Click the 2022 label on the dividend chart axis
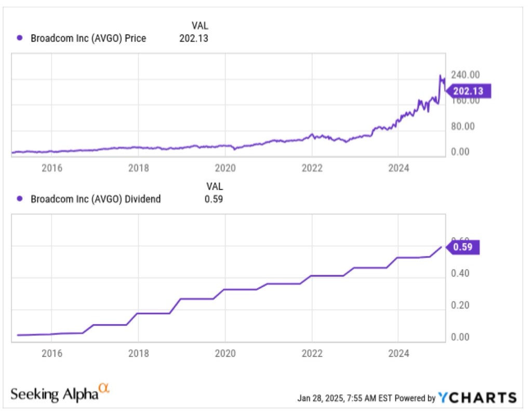The height and width of the screenshot is (413, 532). [312, 354]
